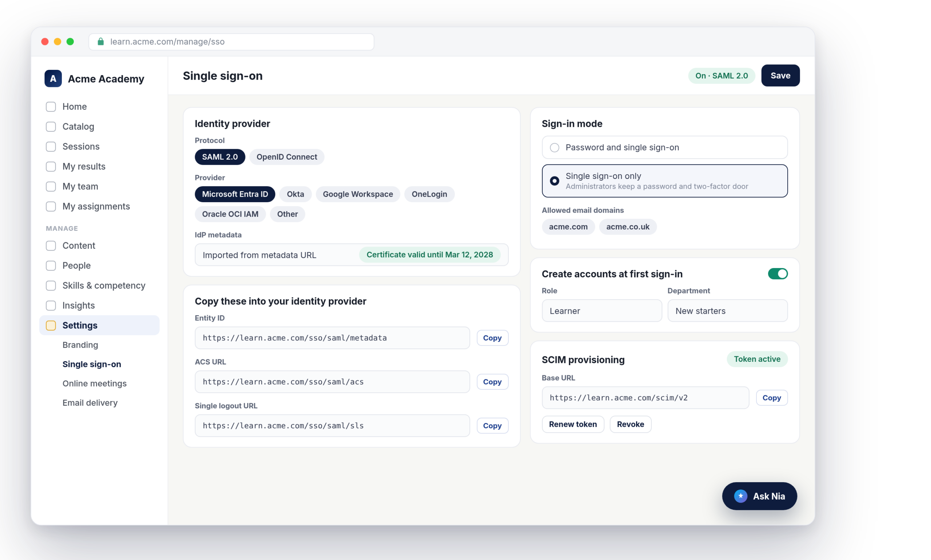The image size is (931, 560).
Task: Click the Single logout URL field
Action: click(332, 425)
